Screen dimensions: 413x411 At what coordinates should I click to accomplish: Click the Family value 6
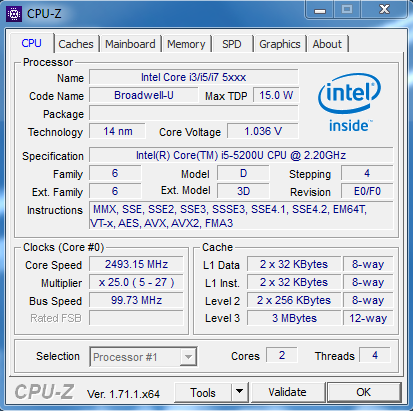pos(115,173)
